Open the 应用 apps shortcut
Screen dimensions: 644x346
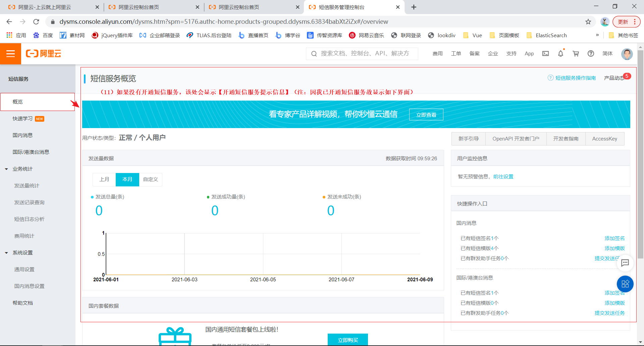point(16,35)
